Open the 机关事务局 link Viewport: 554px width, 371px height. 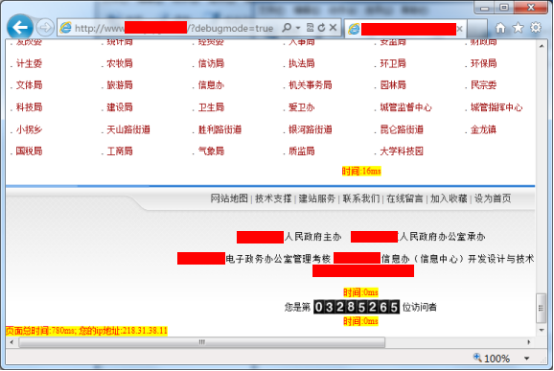[310, 85]
